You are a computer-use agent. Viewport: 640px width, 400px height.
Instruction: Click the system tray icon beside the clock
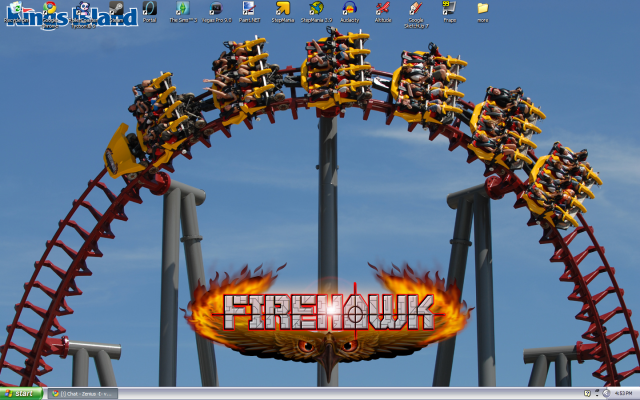[606, 393]
